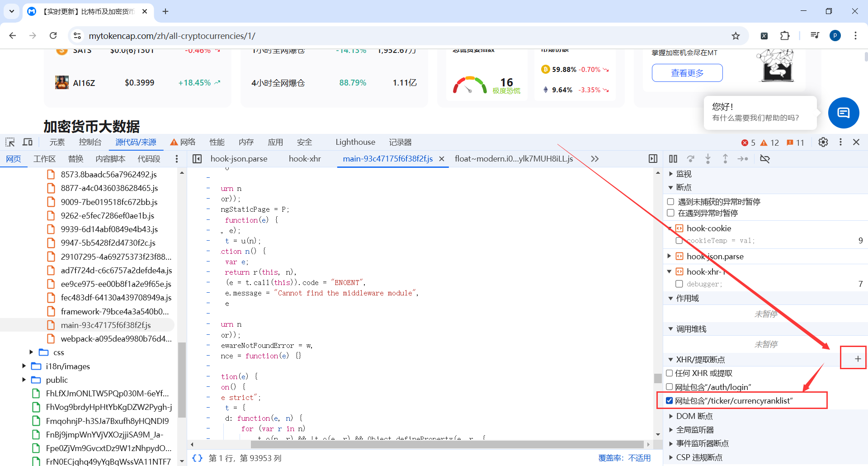Click the issues count flag icon

point(790,143)
